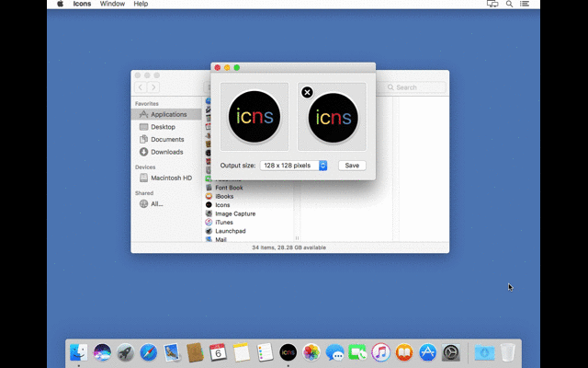
Task: Open the Apple menu
Action: [x=60, y=4]
